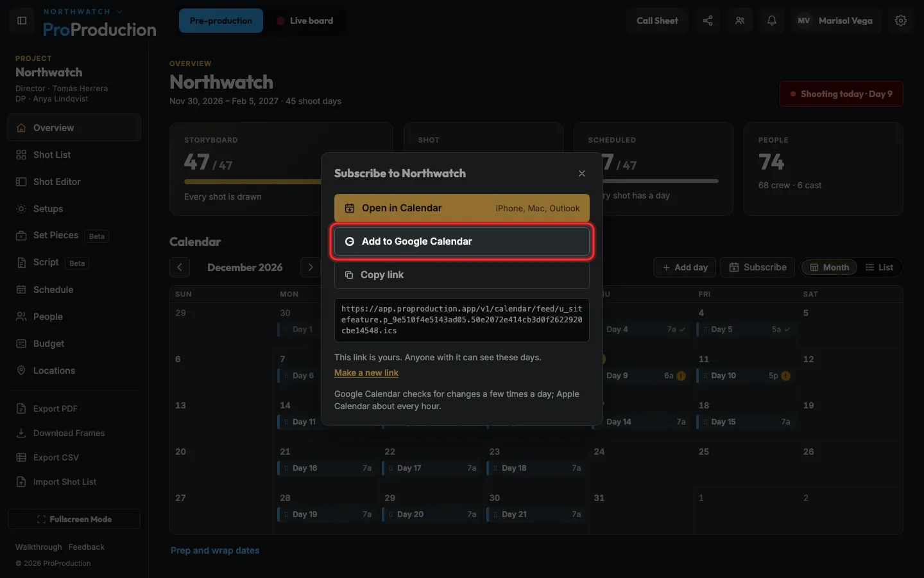
Task: Open Day 19 event on December 28
Action: [327, 514]
